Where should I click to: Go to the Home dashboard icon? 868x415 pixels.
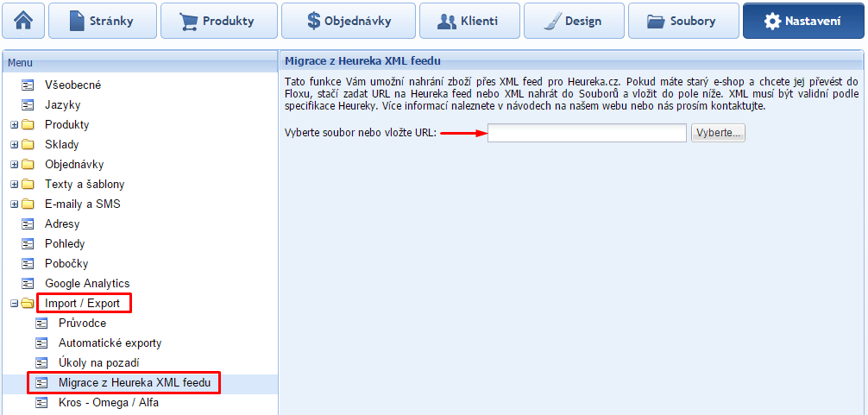23,21
